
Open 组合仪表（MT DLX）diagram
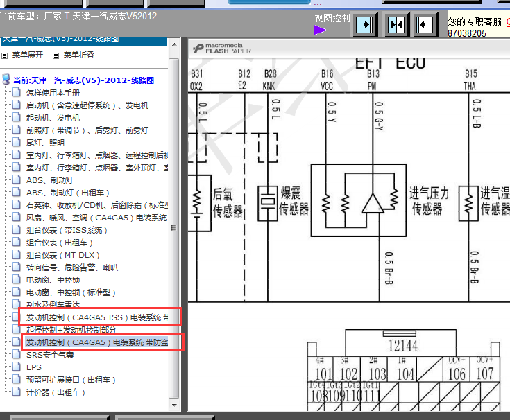pyautogui.click(x=62, y=255)
